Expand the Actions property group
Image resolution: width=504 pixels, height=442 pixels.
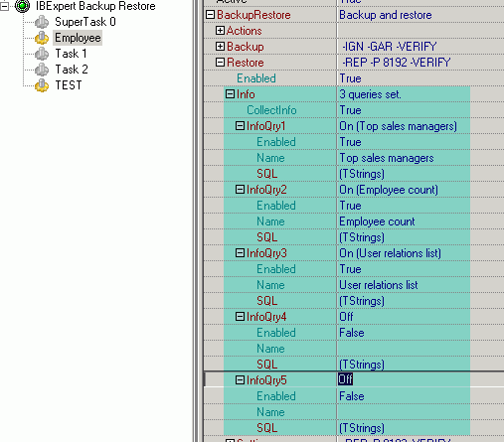pyautogui.click(x=220, y=31)
